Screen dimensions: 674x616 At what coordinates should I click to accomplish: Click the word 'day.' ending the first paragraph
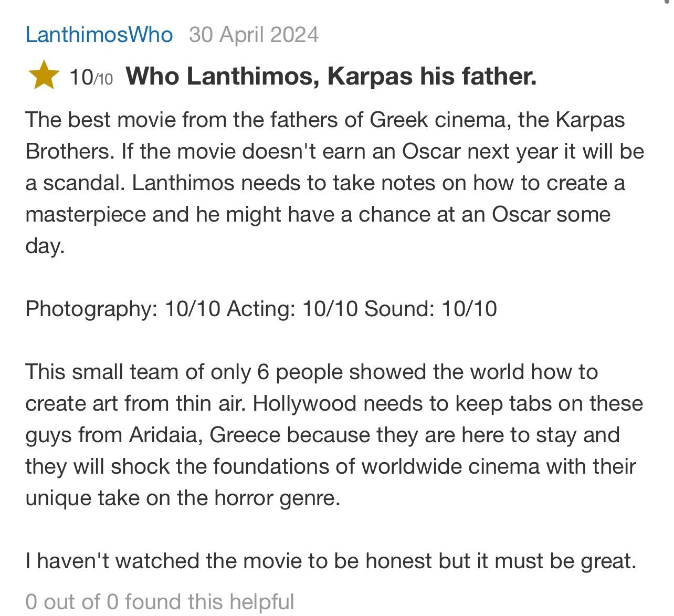[45, 246]
